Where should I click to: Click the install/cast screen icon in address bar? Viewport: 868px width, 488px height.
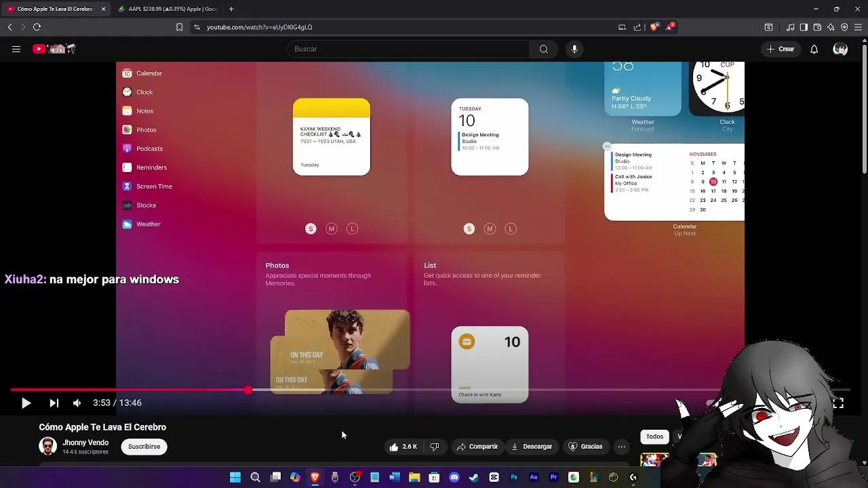(x=622, y=27)
